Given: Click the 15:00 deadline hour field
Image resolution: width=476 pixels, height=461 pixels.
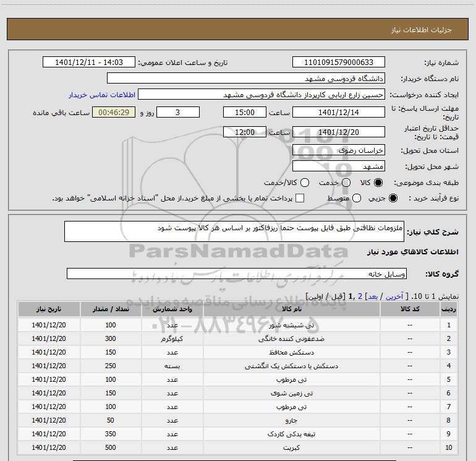Looking at the screenshot, I should point(245,112).
